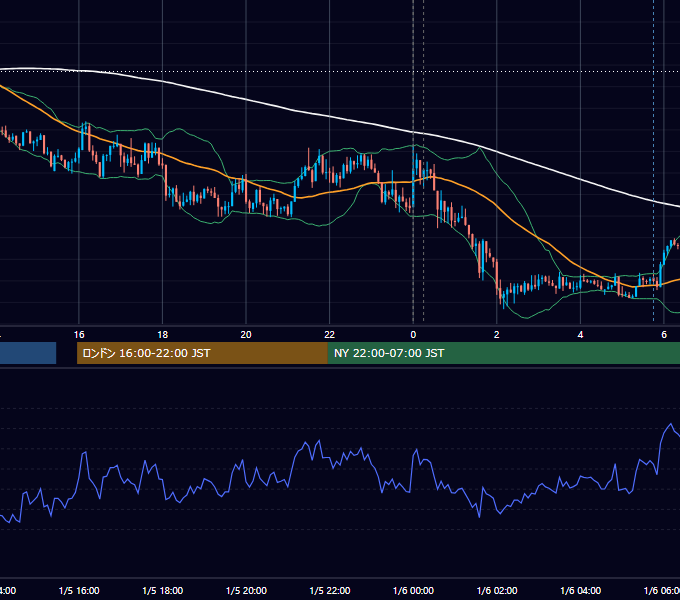Click the "20" hour label on upper time axis

pos(246,335)
